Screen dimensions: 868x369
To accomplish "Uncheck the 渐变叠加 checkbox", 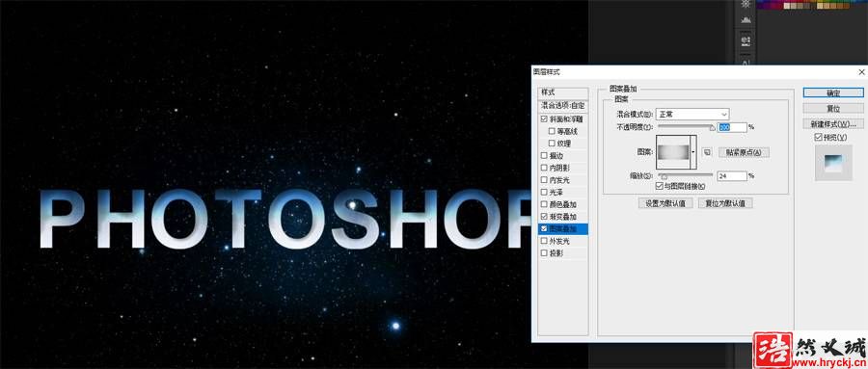I will pos(544,217).
